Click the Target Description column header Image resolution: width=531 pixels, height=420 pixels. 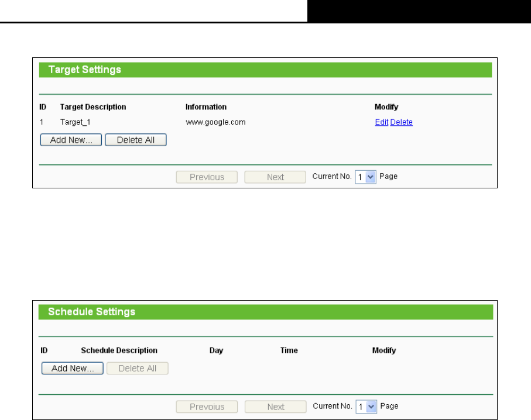pos(93,107)
